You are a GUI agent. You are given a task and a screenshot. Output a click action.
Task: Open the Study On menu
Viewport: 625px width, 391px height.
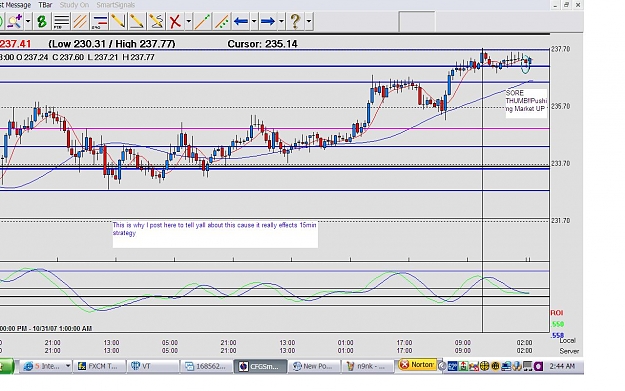click(x=74, y=5)
